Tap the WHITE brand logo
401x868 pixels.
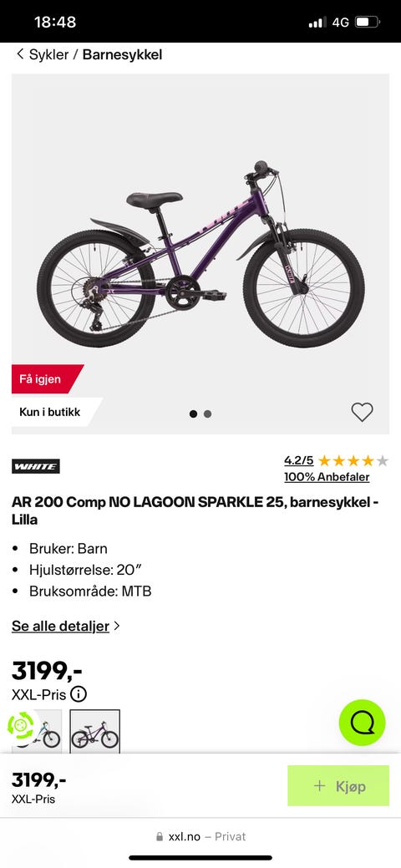(x=35, y=466)
